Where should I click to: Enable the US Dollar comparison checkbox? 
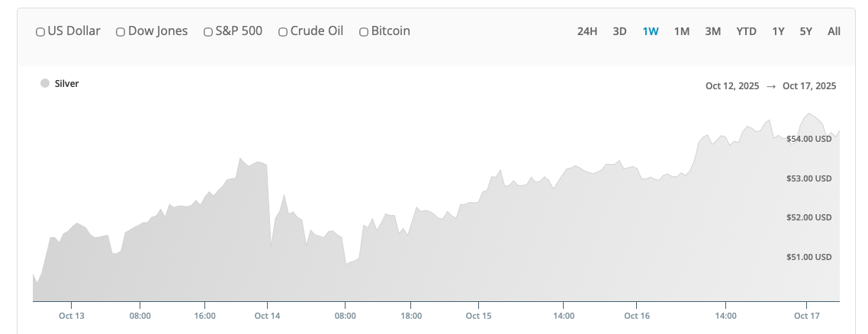[40, 32]
